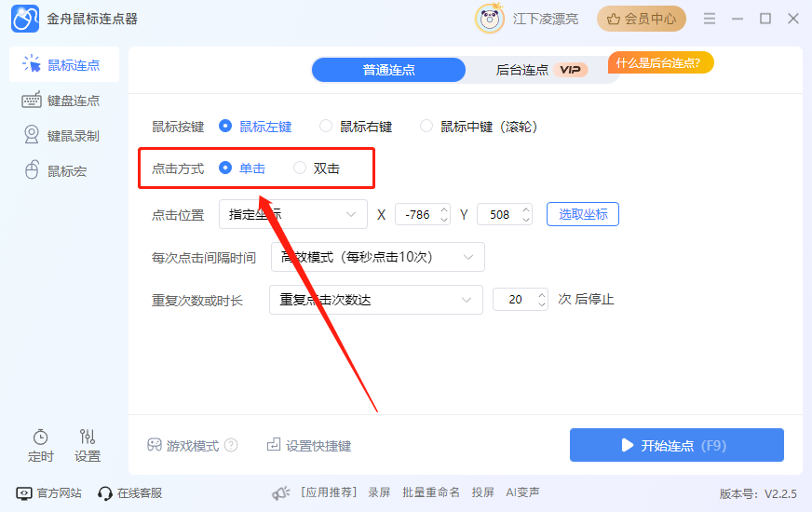Increase the repeat count stepper value
The image size is (812, 512).
click(541, 294)
